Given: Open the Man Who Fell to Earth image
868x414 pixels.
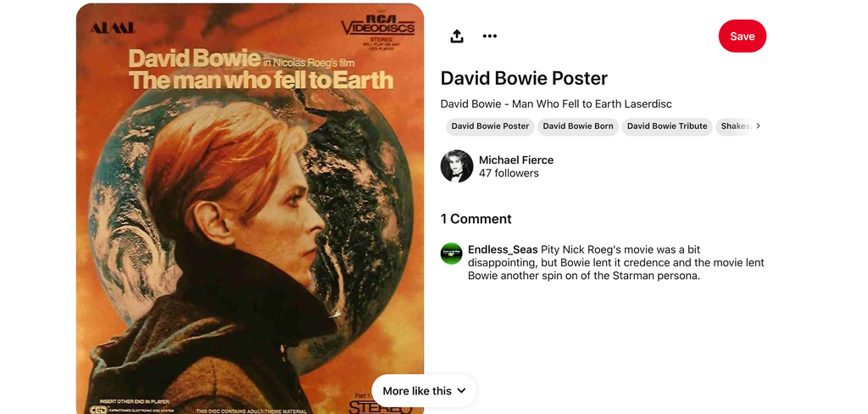Looking at the screenshot, I should pyautogui.click(x=250, y=209).
